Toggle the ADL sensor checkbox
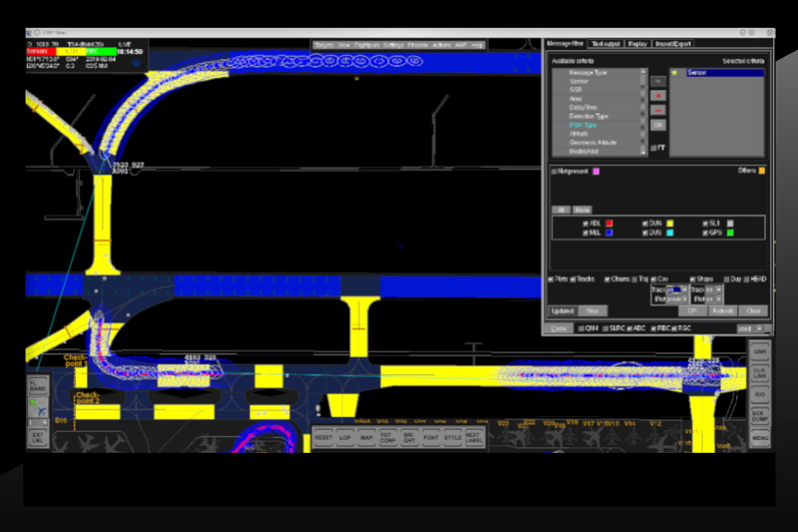Viewport: 798px width, 532px height. (587, 223)
